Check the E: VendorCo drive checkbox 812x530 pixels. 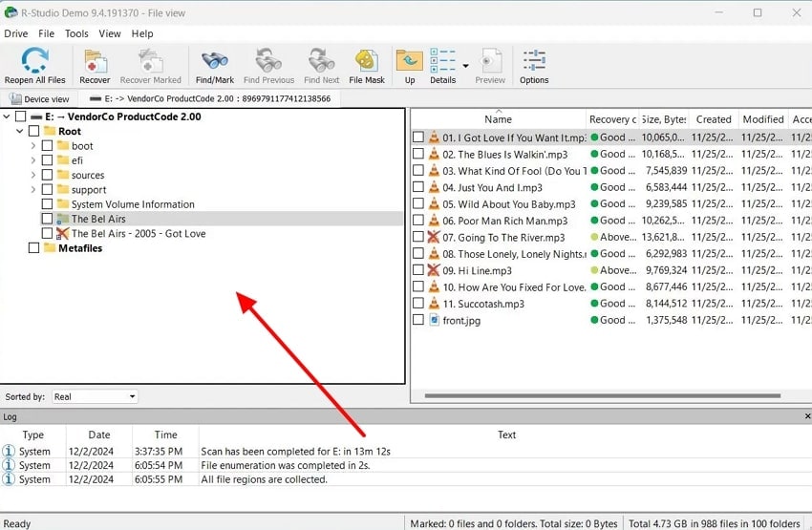coord(20,117)
